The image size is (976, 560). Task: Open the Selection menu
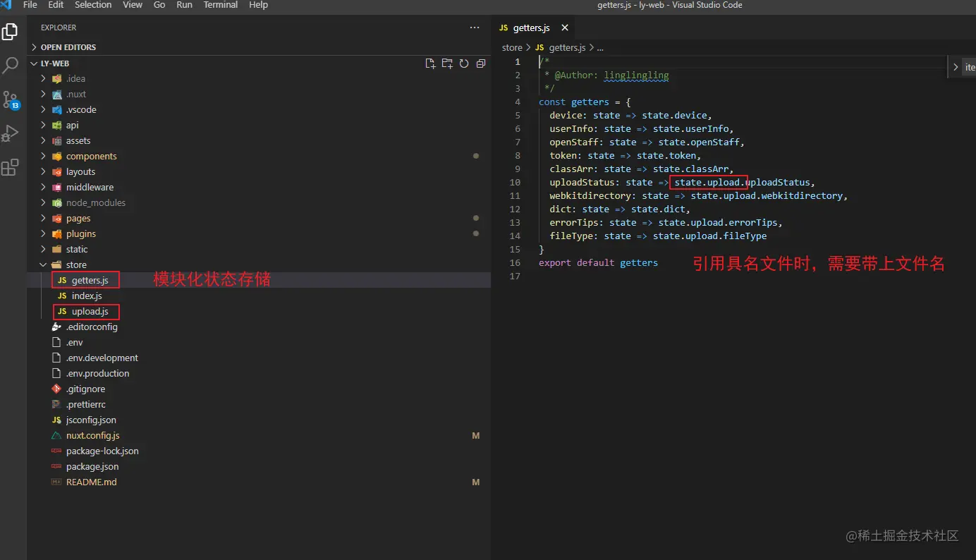click(93, 5)
